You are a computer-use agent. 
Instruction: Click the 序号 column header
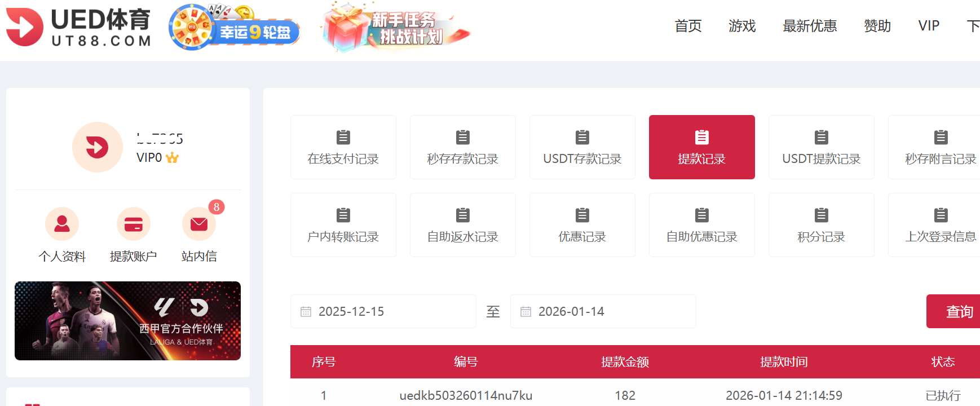[x=324, y=362]
